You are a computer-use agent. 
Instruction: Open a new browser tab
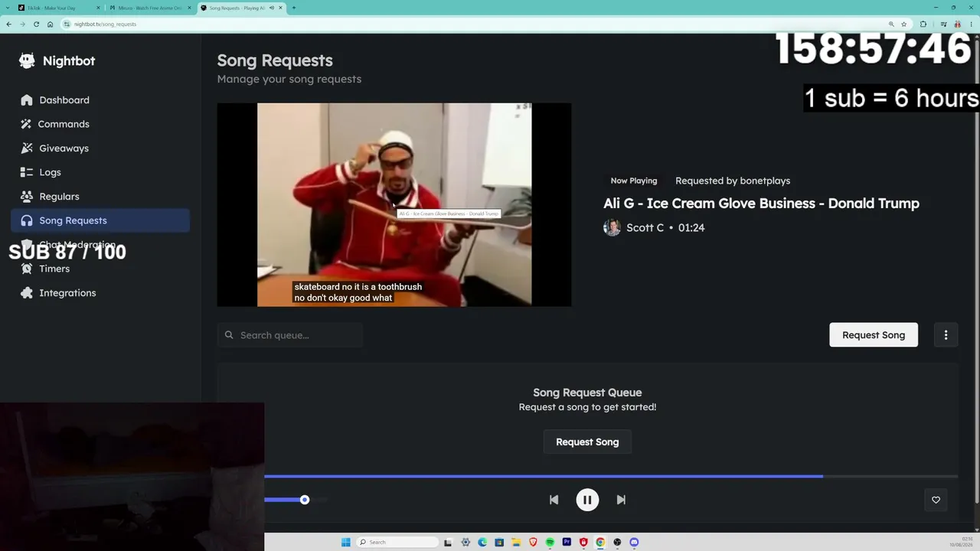click(x=294, y=8)
